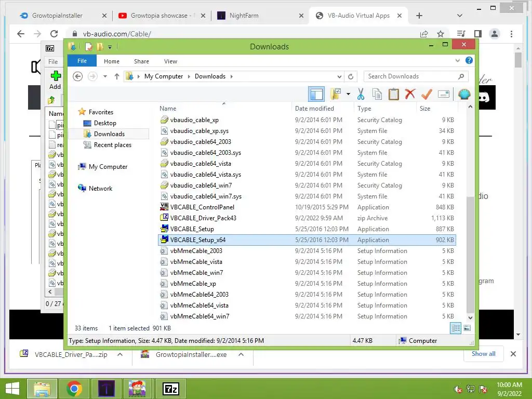Click the file list vertical scrollbar

[x=470, y=255]
